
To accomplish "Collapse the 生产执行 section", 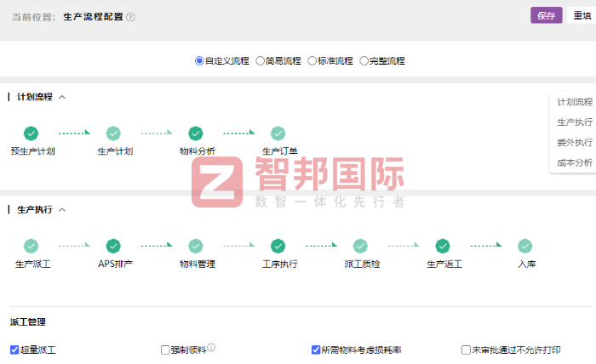I will pyautogui.click(x=62, y=209).
